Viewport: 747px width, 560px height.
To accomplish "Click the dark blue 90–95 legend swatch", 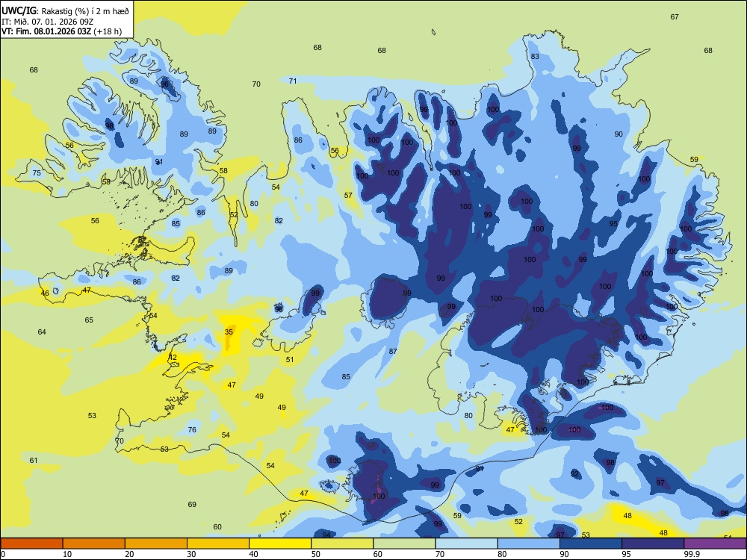I will 591,544.
